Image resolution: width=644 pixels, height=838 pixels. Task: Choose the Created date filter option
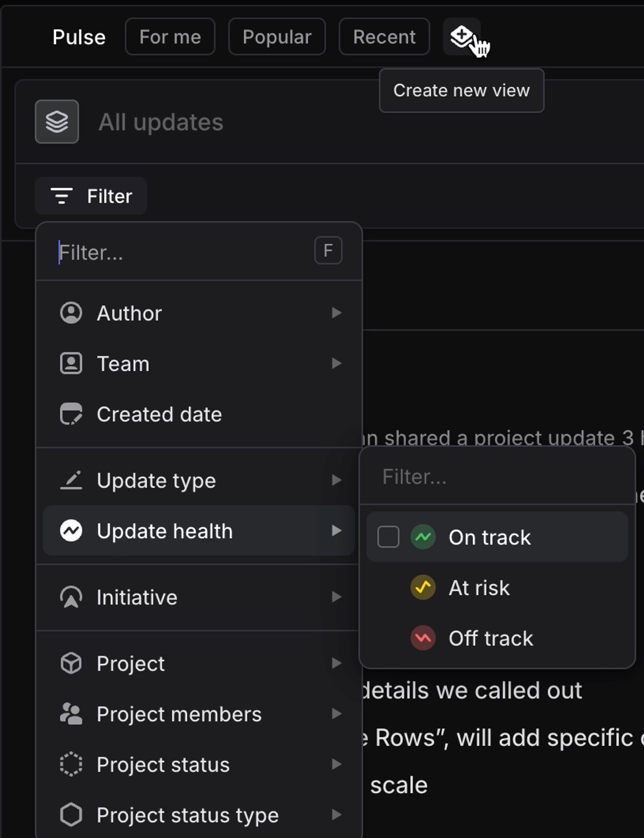point(159,414)
